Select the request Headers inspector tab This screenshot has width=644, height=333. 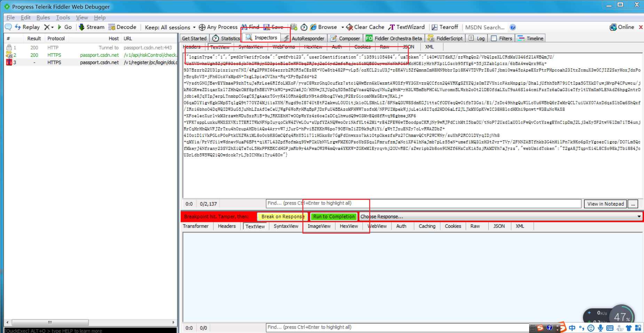tap(192, 47)
